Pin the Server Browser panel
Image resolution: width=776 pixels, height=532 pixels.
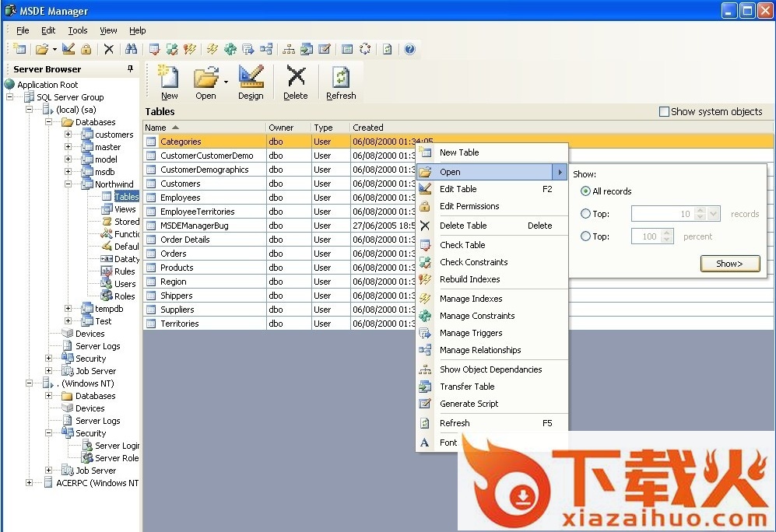131,69
